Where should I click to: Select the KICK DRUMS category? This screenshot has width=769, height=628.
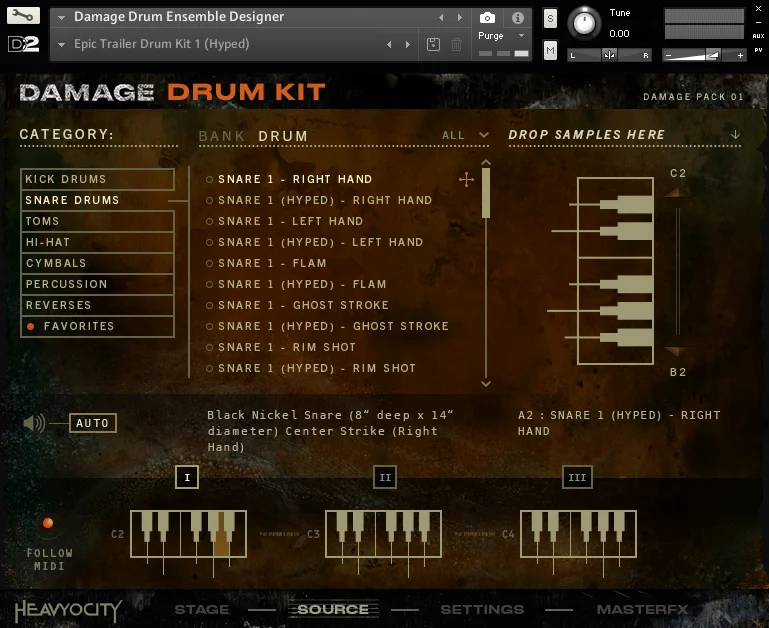point(97,179)
